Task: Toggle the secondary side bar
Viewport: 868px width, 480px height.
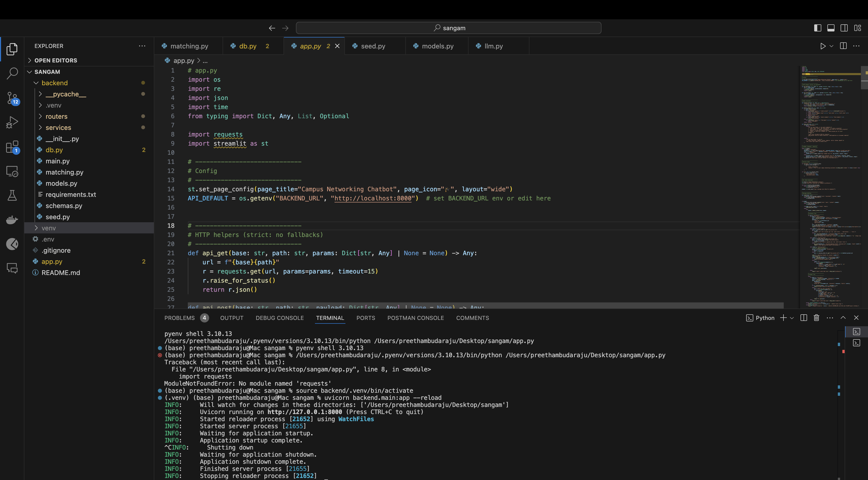Action: click(x=844, y=28)
